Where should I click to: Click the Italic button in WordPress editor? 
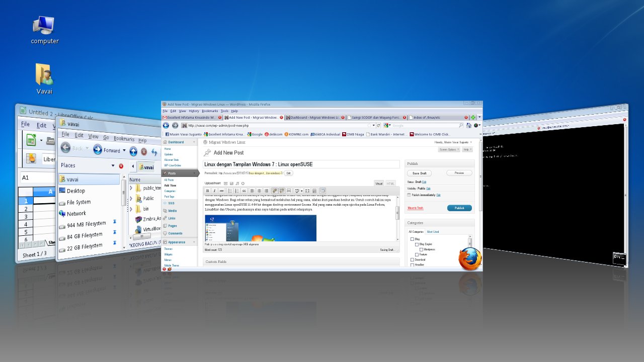(x=214, y=191)
